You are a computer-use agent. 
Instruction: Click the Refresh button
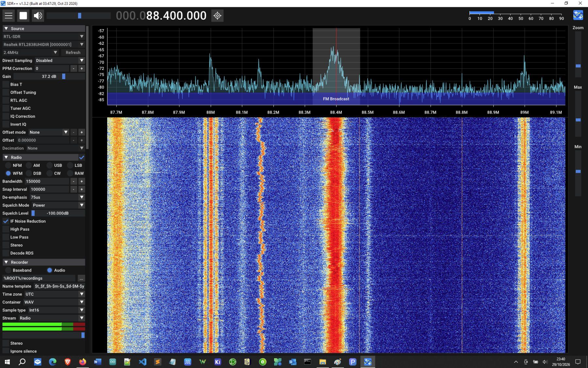pos(73,52)
